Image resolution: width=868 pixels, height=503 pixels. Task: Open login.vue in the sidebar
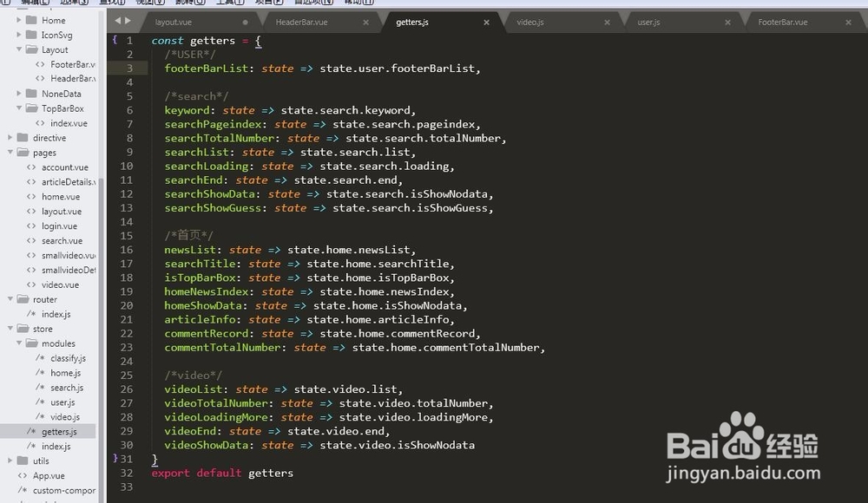59,225
